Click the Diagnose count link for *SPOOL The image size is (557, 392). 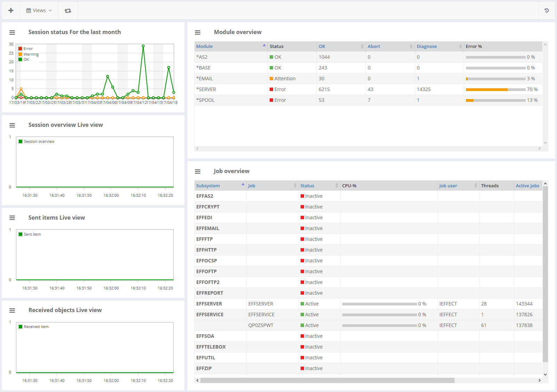pos(418,100)
